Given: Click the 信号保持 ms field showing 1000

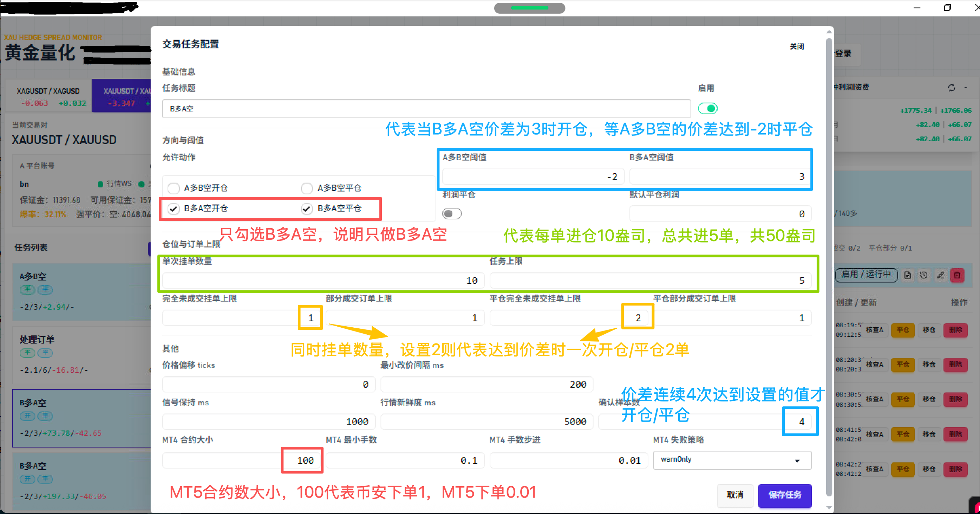Looking at the screenshot, I should 269,422.
